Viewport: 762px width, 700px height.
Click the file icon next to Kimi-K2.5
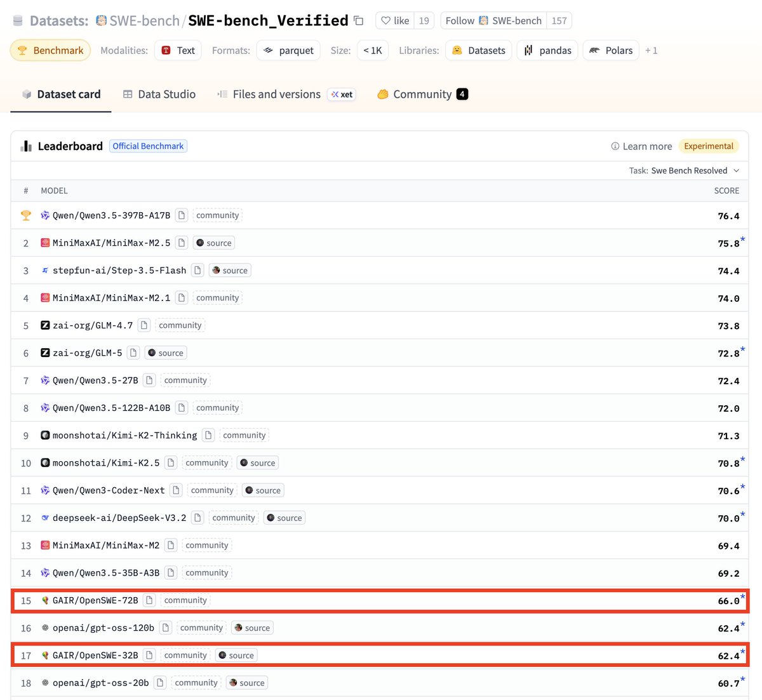pyautogui.click(x=171, y=463)
